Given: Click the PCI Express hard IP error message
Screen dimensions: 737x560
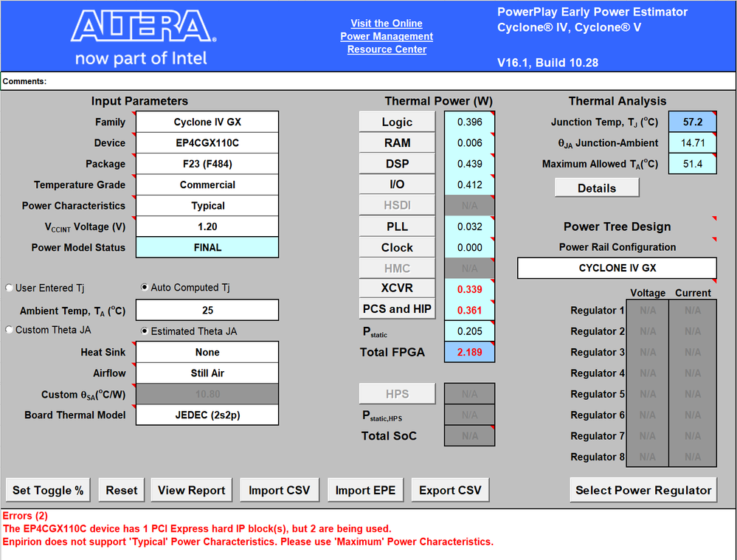Looking at the screenshot, I should tap(197, 528).
